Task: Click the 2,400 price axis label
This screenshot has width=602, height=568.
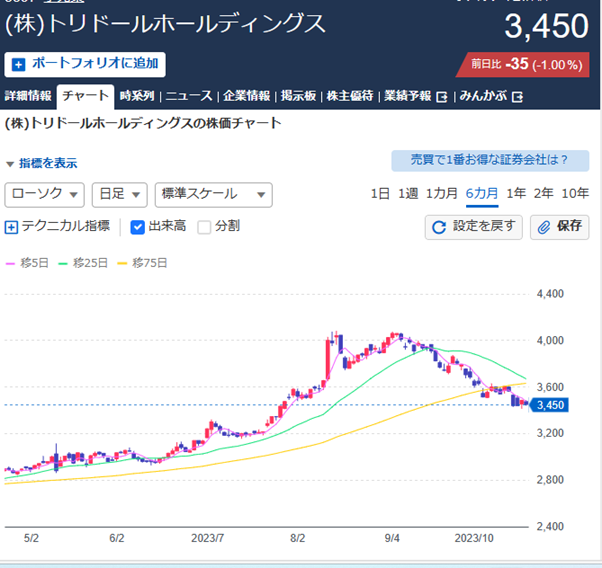Action: coord(550,526)
